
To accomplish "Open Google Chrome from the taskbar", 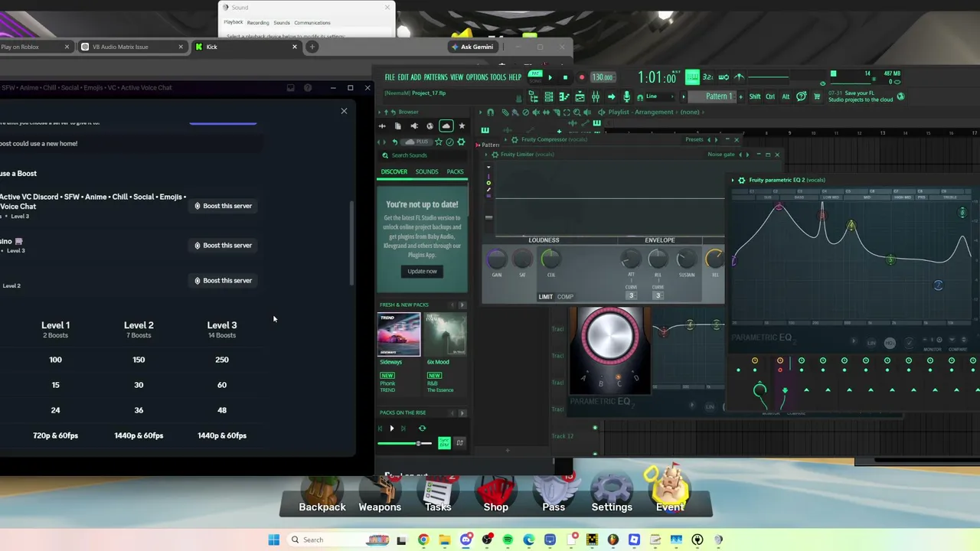I will coord(423,540).
